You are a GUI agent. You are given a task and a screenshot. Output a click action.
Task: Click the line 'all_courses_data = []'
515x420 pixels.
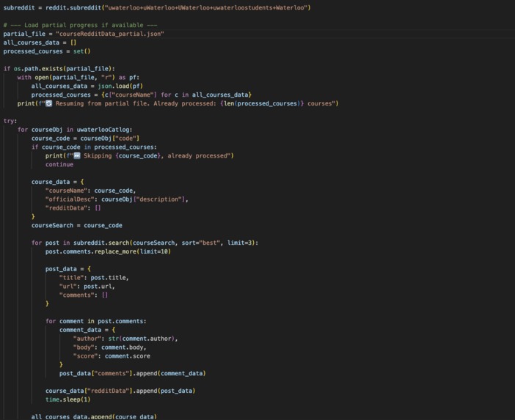(x=40, y=43)
